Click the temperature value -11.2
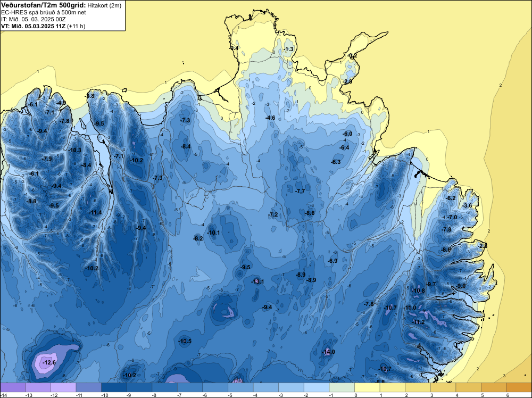The image size is (532, 398). click(418, 322)
